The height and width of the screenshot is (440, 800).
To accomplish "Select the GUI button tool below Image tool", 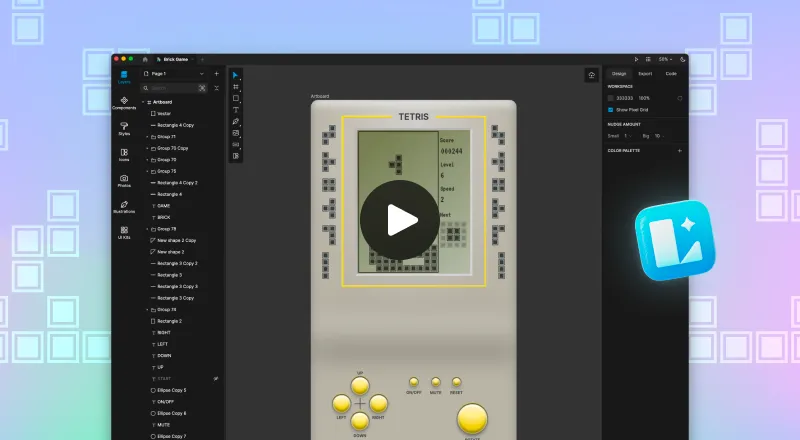I will tap(236, 144).
